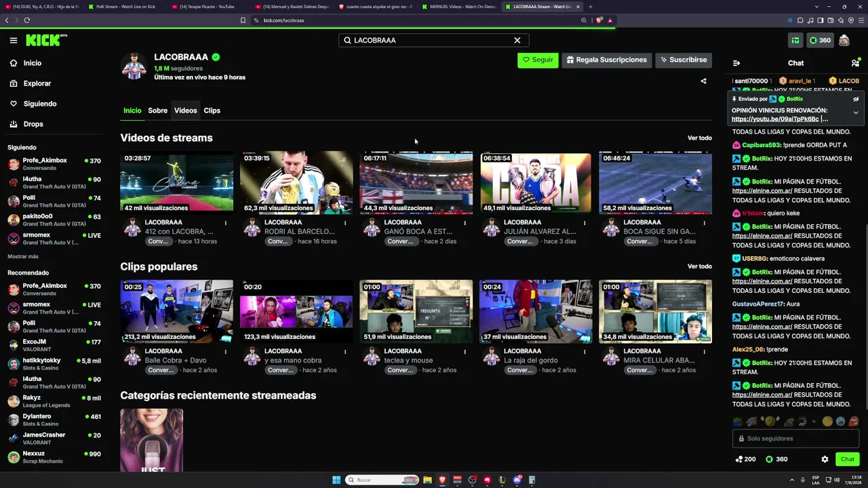Go to the Kick home logo
This screenshot has width=868, height=488.
pyautogui.click(x=46, y=41)
